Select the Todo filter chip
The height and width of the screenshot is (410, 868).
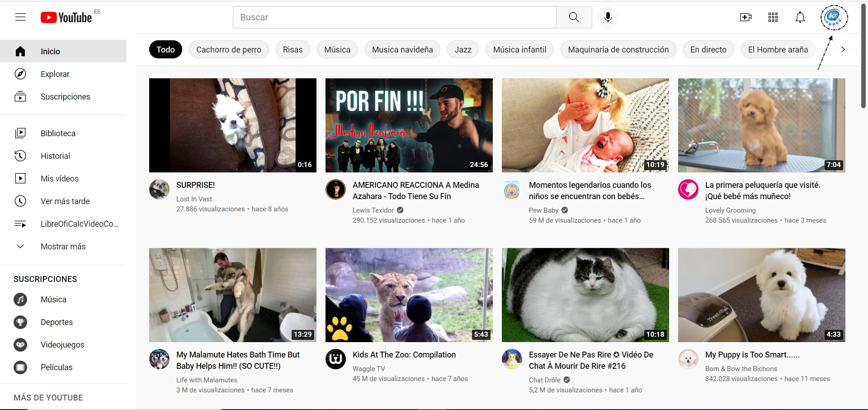pos(165,49)
